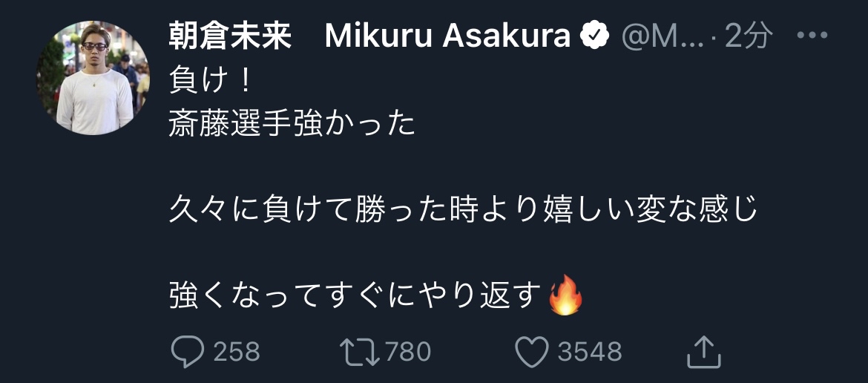Click the blue verified badge
This screenshot has width=868, height=383.
click(594, 36)
